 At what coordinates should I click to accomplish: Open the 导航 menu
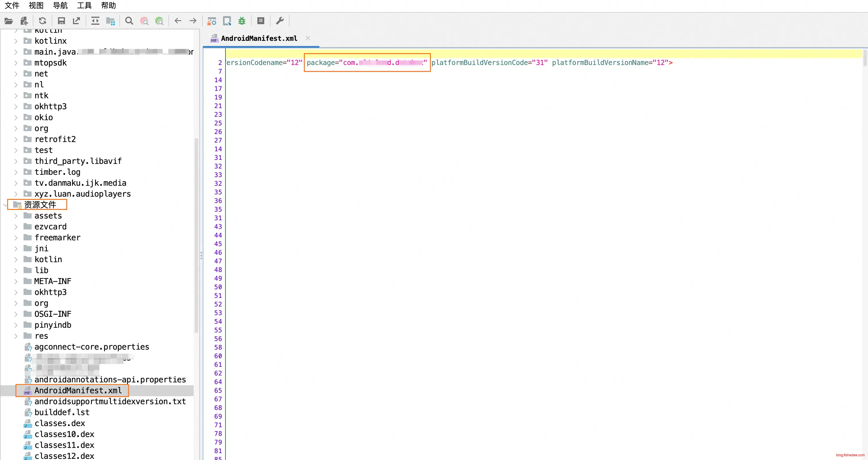(x=60, y=5)
